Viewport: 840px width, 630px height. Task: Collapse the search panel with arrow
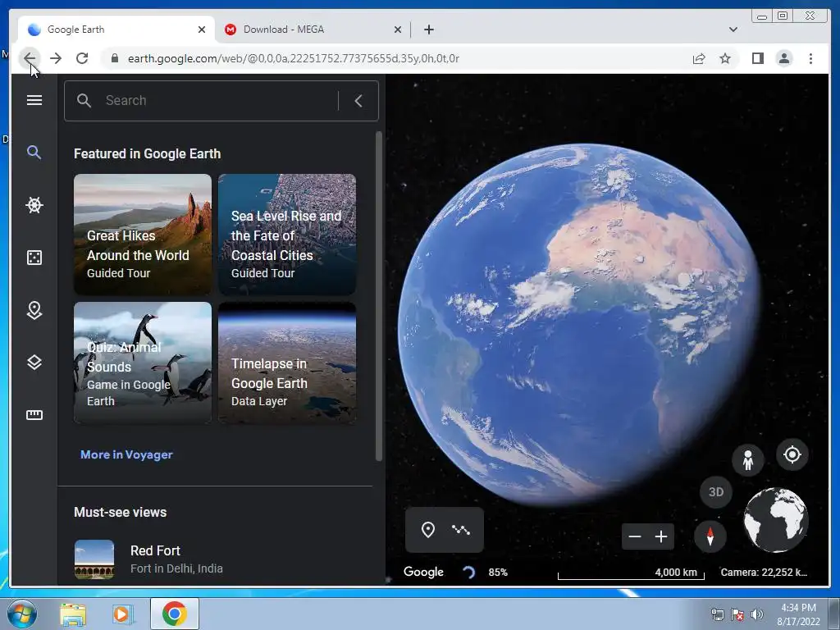pos(359,101)
